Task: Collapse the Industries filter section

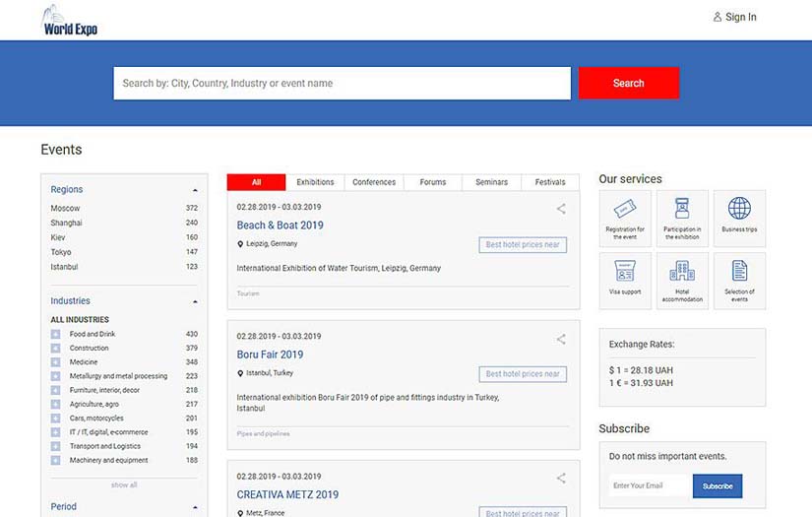Action: click(195, 301)
